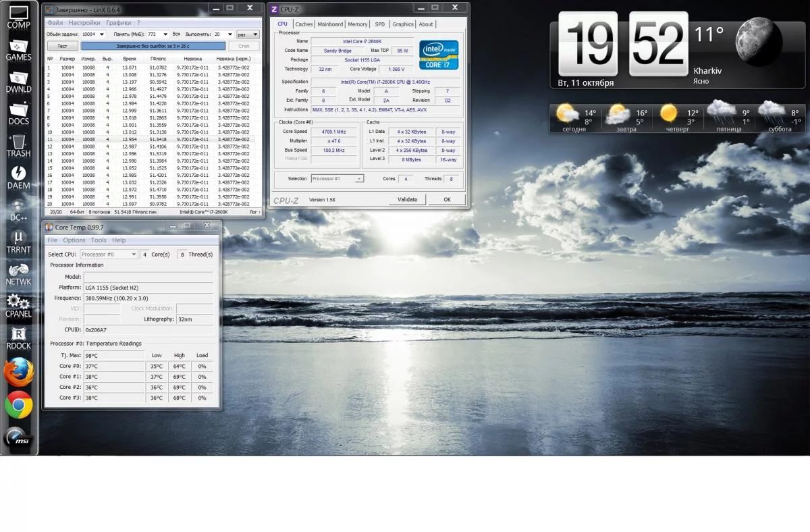Image resolution: width=810 pixels, height=532 pixels.
Task: Open the Options menu in Core Temp
Action: (74, 240)
